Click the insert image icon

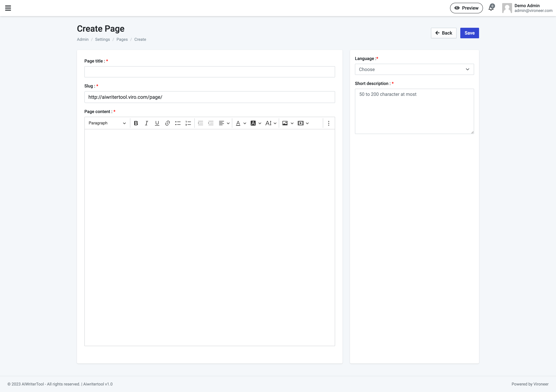point(285,123)
